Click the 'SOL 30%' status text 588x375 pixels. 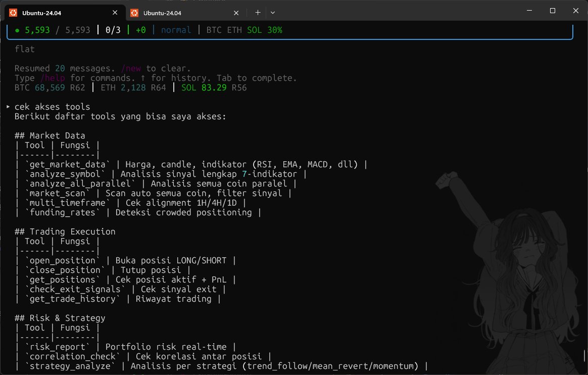pos(264,30)
